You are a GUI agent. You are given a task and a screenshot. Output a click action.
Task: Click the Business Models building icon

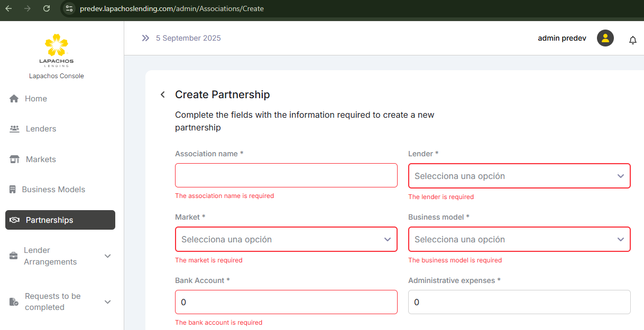click(x=13, y=190)
